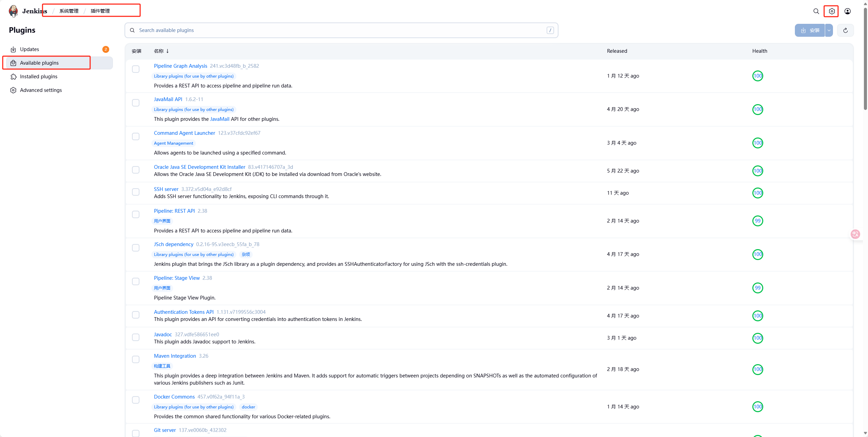868x437 pixels.
Task: Go to 插件管理 breadcrumb
Action: (100, 11)
